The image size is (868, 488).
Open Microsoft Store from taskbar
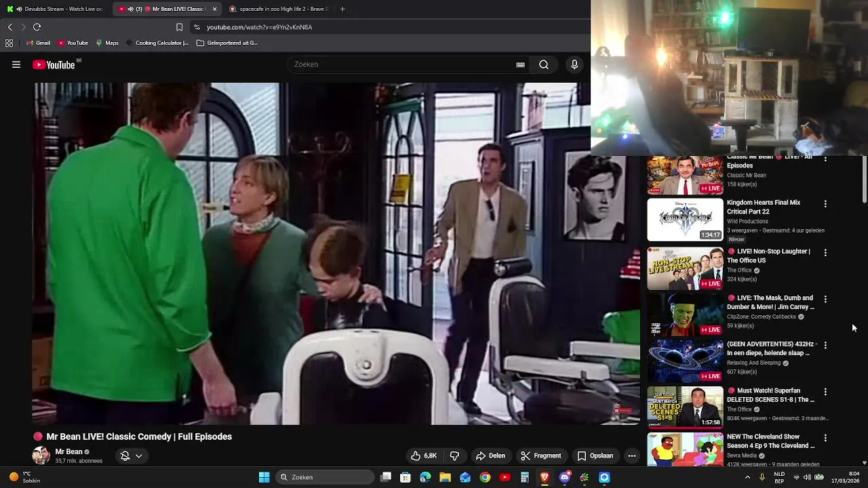(x=406, y=477)
